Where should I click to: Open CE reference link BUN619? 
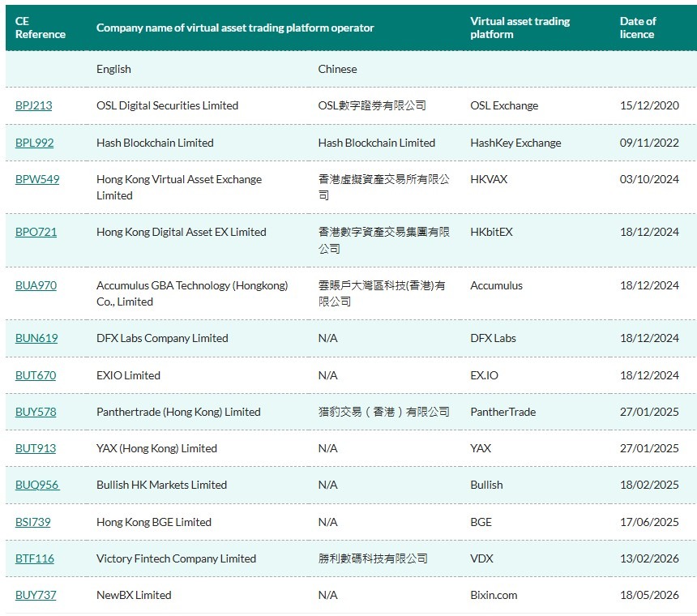tap(36, 338)
